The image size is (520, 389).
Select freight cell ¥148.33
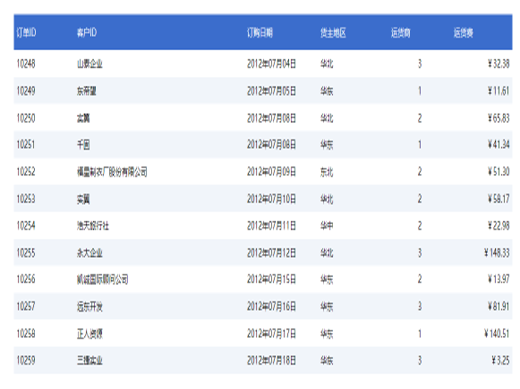[497, 253]
